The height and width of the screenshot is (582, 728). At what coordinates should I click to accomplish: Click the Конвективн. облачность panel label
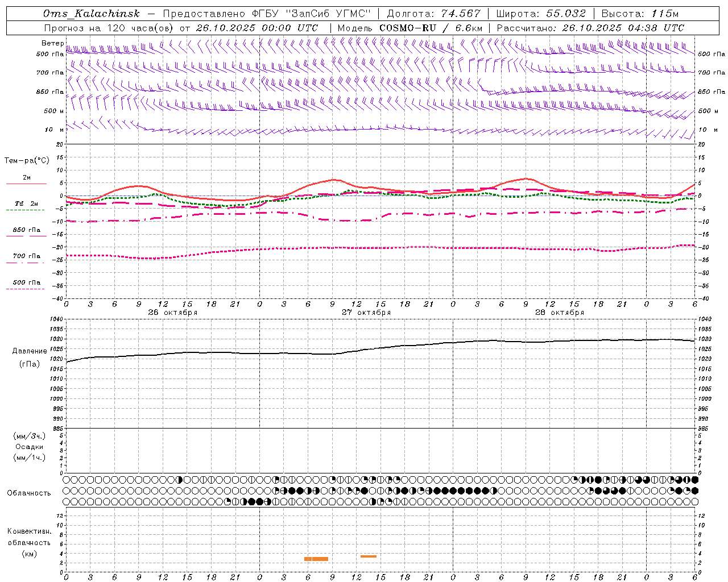point(29,537)
